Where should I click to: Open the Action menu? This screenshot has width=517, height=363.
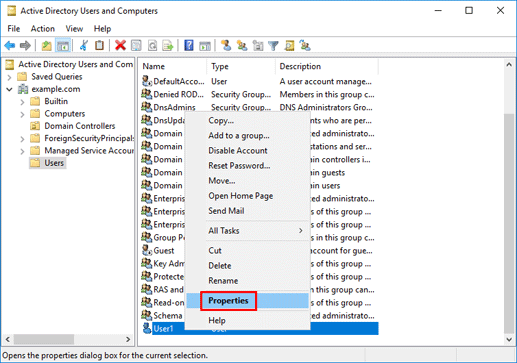pyautogui.click(x=43, y=29)
